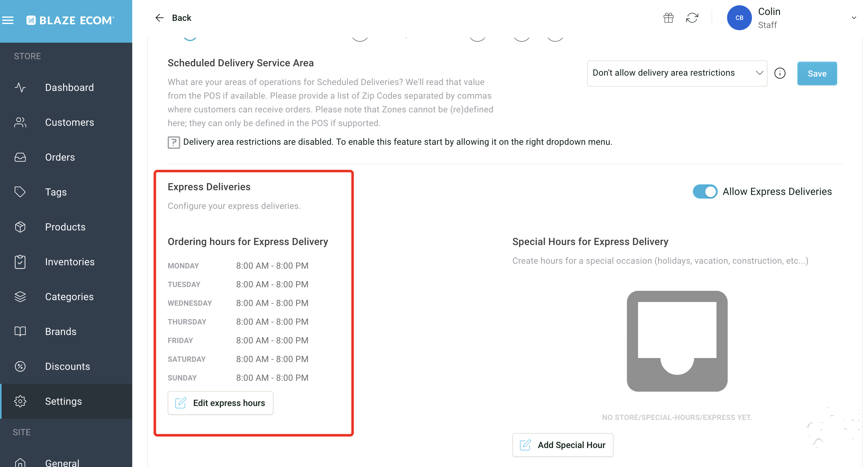This screenshot has width=868, height=467.
Task: Click Monday 8:00 AM - 8:00 PM hours
Action: [272, 266]
